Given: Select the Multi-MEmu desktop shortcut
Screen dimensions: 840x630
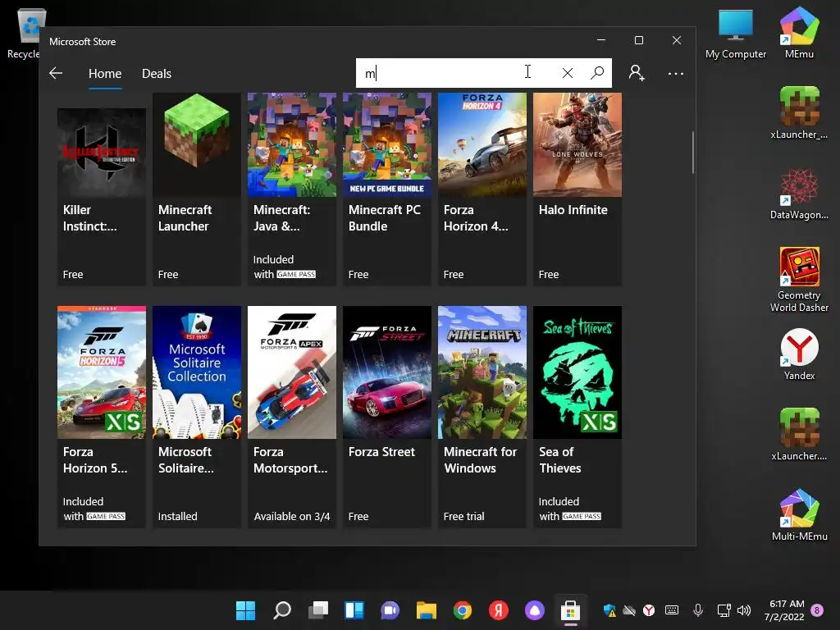Looking at the screenshot, I should point(799,515).
